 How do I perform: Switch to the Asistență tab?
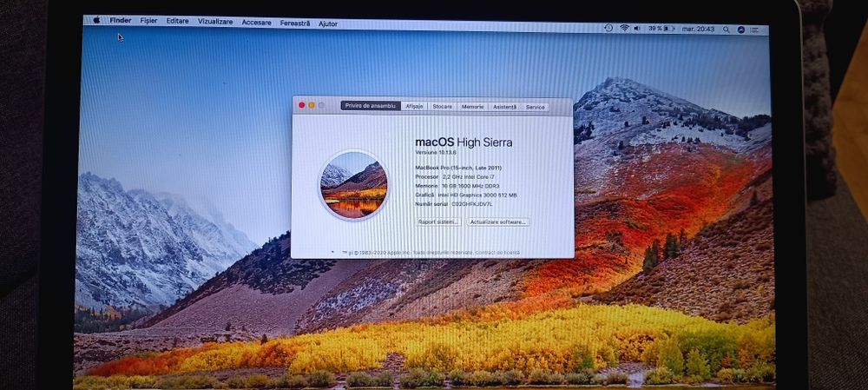[x=505, y=107]
